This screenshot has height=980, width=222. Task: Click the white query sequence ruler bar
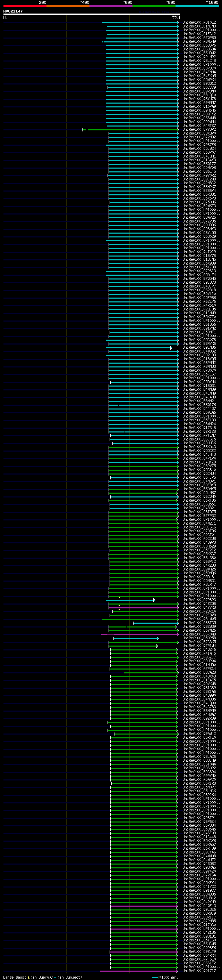click(92, 14)
